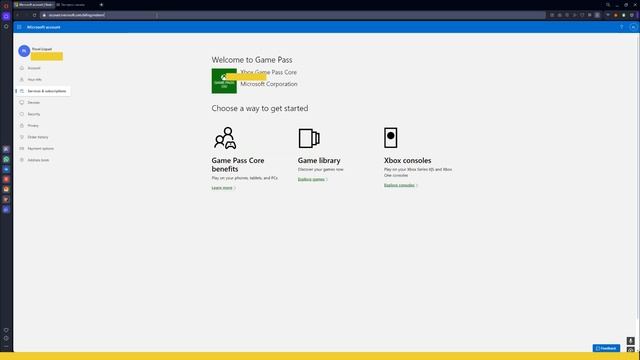Click the purple icon at browser sidebar top

point(6,16)
